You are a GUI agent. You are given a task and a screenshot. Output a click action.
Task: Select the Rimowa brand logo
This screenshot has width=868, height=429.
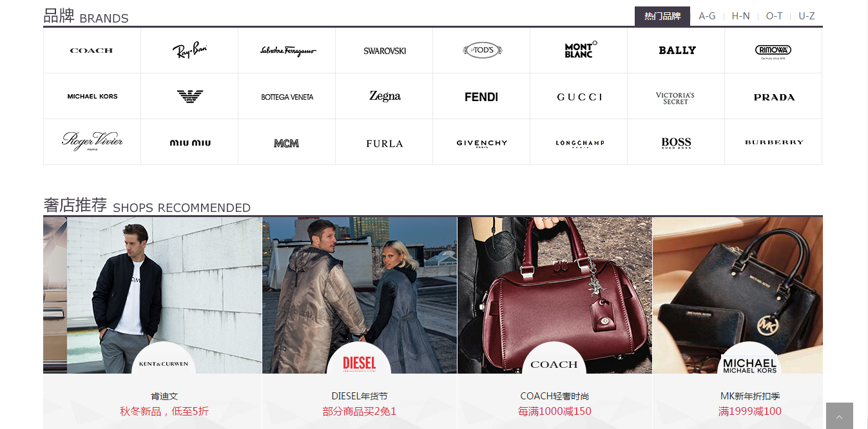773,50
